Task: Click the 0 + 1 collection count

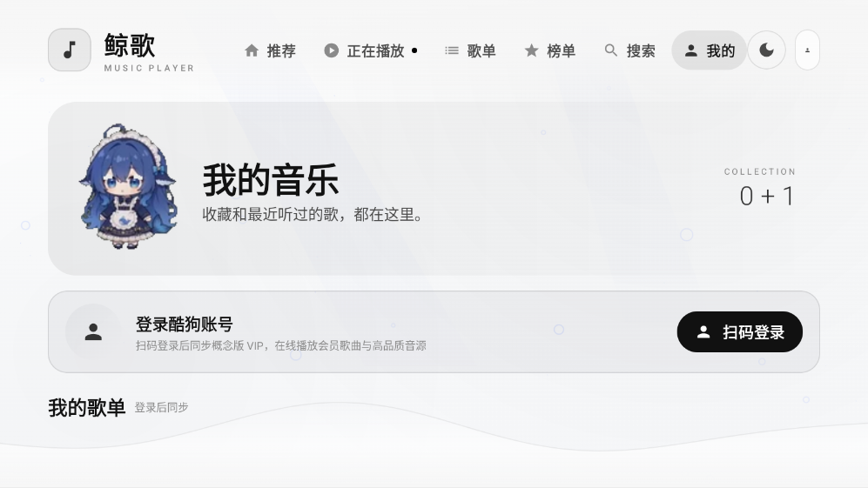Action: point(767,197)
